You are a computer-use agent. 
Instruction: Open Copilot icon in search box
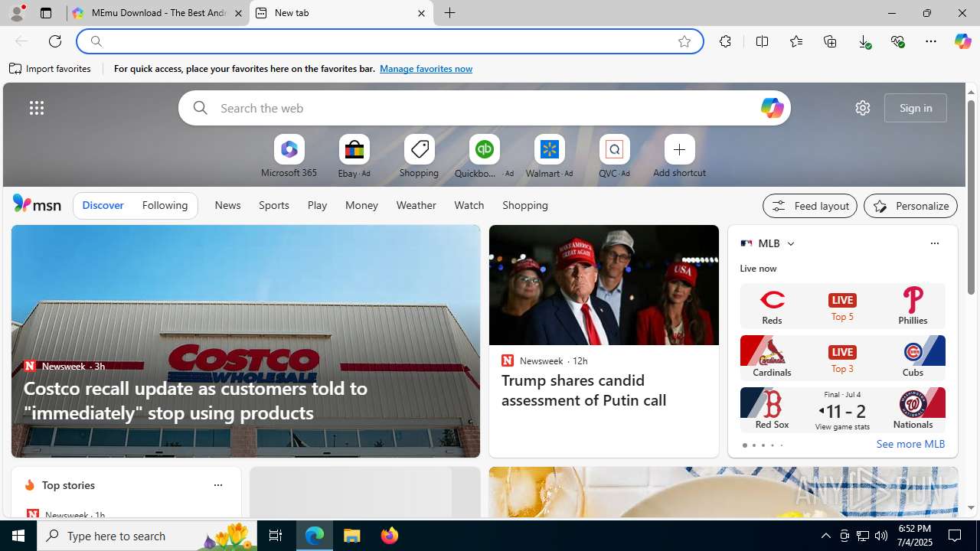pyautogui.click(x=772, y=108)
